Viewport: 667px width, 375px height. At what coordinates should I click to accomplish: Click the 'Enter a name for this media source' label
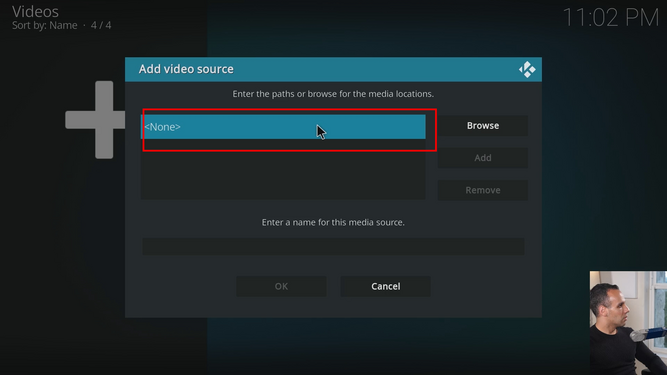click(x=333, y=222)
